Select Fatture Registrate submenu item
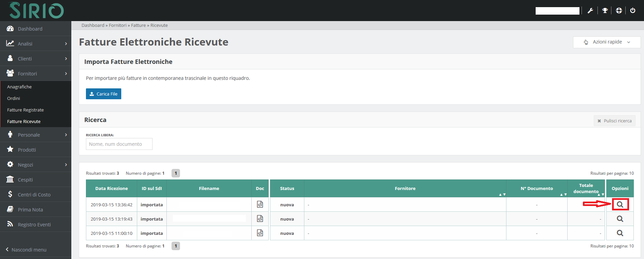The image size is (644, 259). [25, 110]
